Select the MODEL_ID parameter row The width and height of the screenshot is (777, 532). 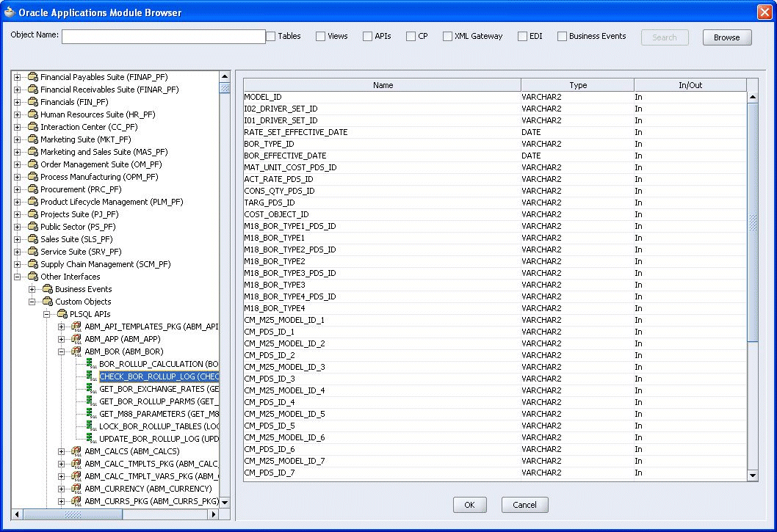coord(495,97)
